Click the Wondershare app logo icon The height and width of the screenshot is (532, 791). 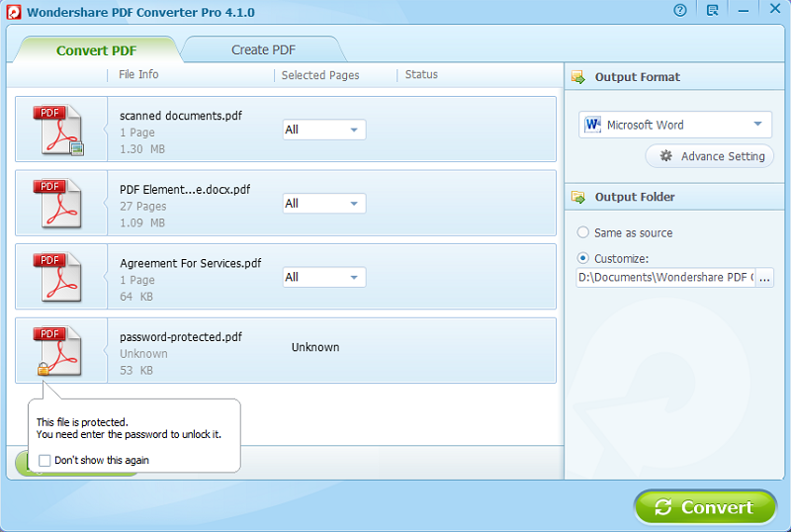coord(13,12)
